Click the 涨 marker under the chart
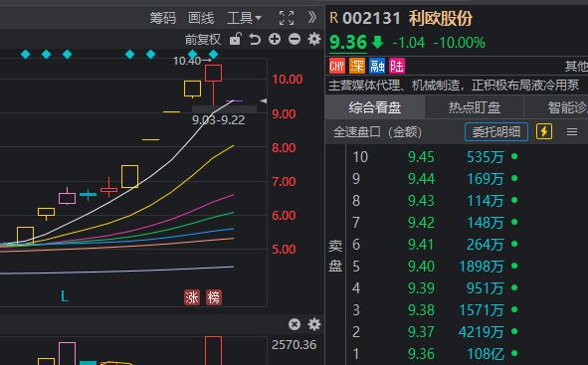This screenshot has height=365, width=588. point(192,297)
